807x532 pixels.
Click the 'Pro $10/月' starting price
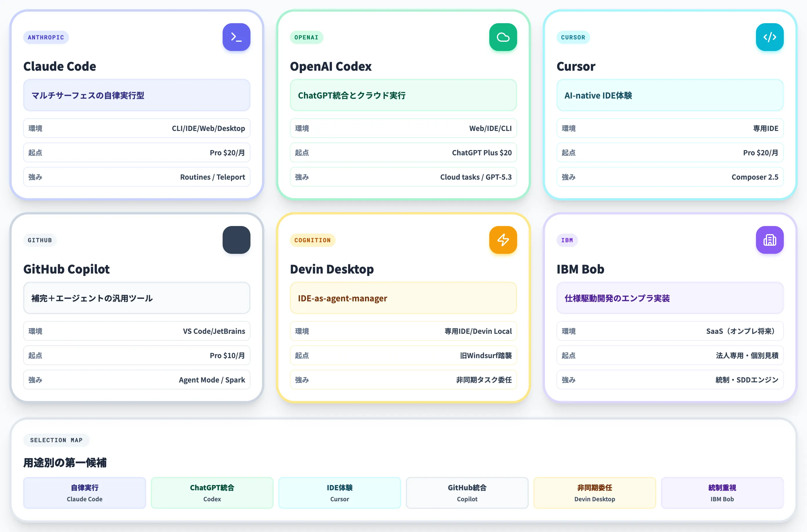coord(227,356)
